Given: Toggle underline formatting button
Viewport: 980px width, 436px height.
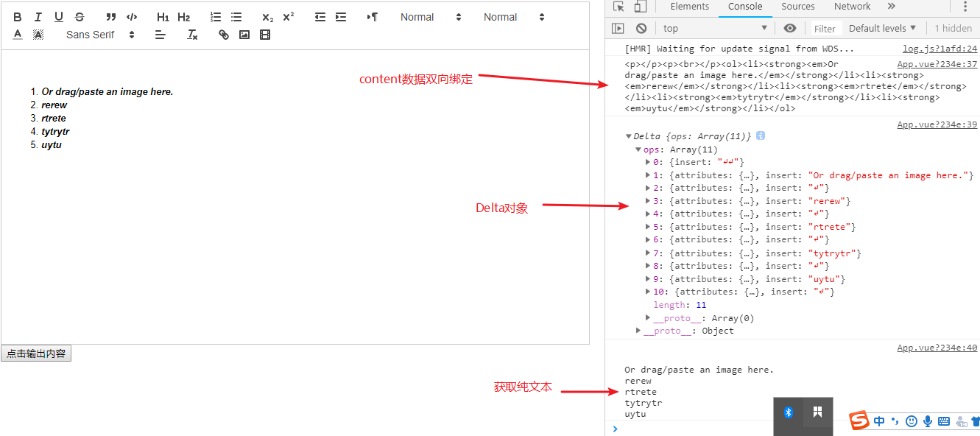Looking at the screenshot, I should pyautogui.click(x=59, y=17).
